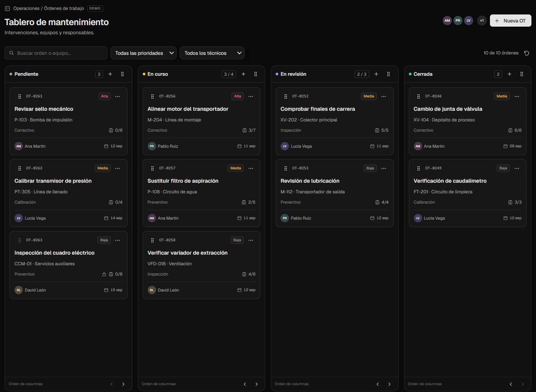This screenshot has height=392, width=536.
Task: Add a card to the En curso column
Action: (x=244, y=74)
